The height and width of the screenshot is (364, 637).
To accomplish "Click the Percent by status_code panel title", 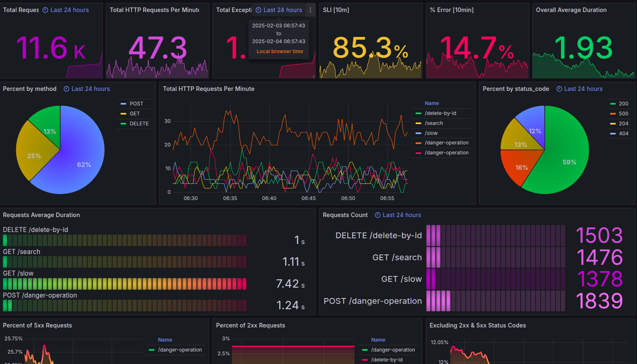I will pyautogui.click(x=516, y=89).
